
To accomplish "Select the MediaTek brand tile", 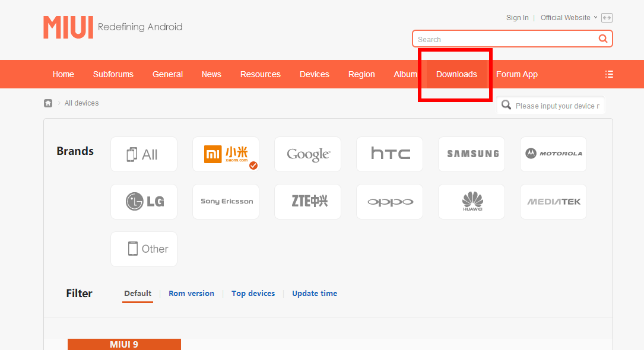I will [554, 202].
